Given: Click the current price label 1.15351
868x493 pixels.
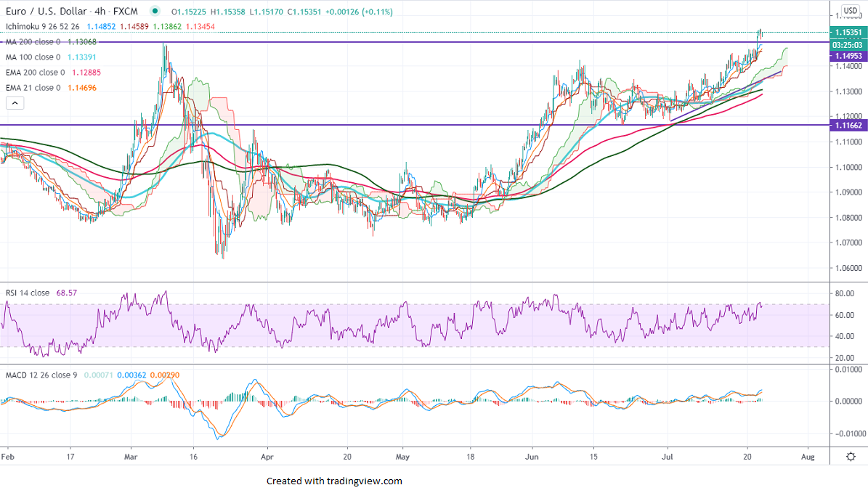Looking at the screenshot, I should click(x=848, y=33).
